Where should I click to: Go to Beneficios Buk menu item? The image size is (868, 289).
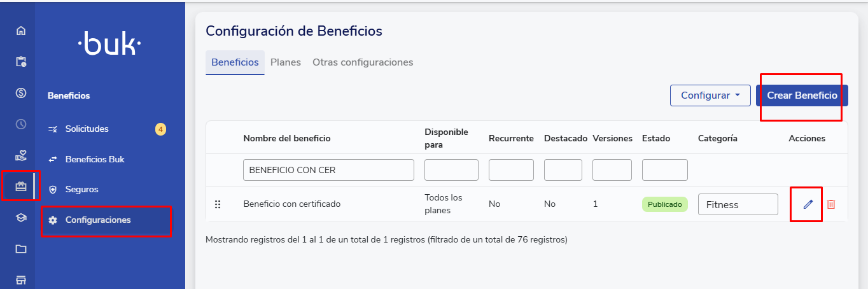(94, 159)
